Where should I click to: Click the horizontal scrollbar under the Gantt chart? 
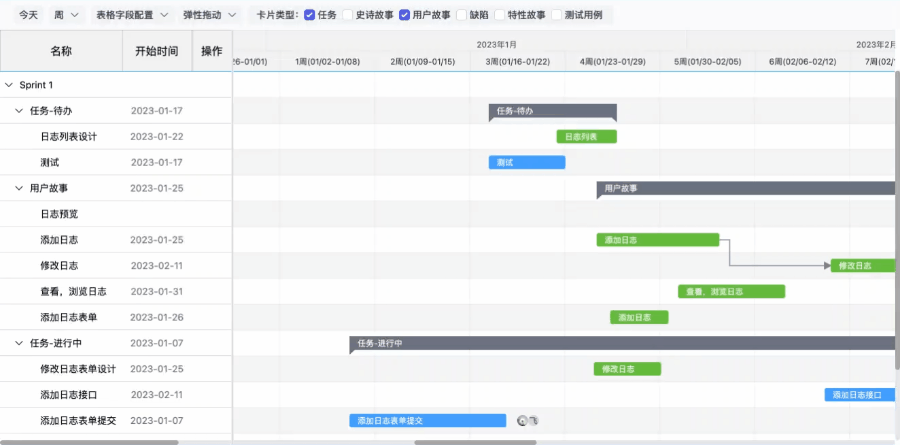(x=475, y=441)
